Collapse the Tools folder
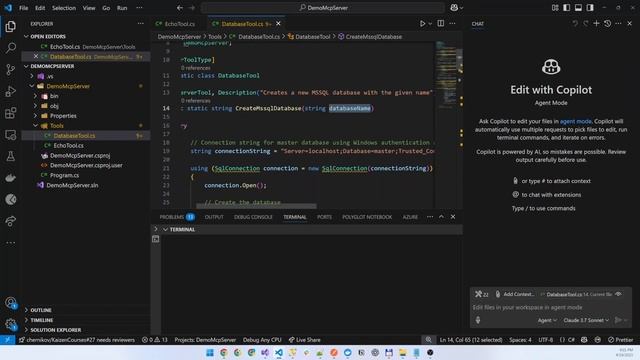 (36, 126)
